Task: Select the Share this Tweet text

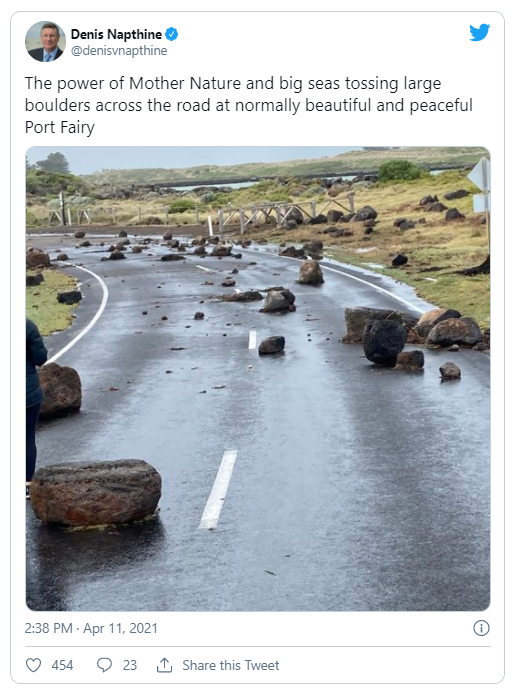Action: coord(231,665)
